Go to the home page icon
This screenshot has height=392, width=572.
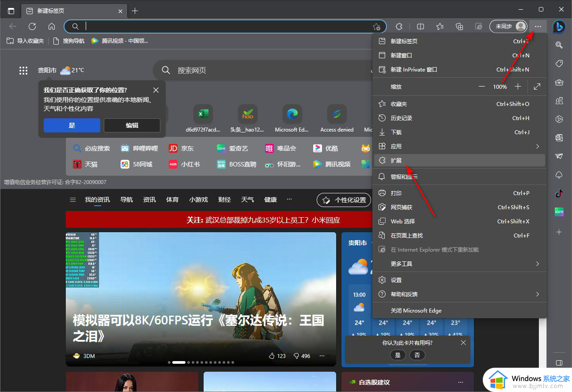point(52,26)
